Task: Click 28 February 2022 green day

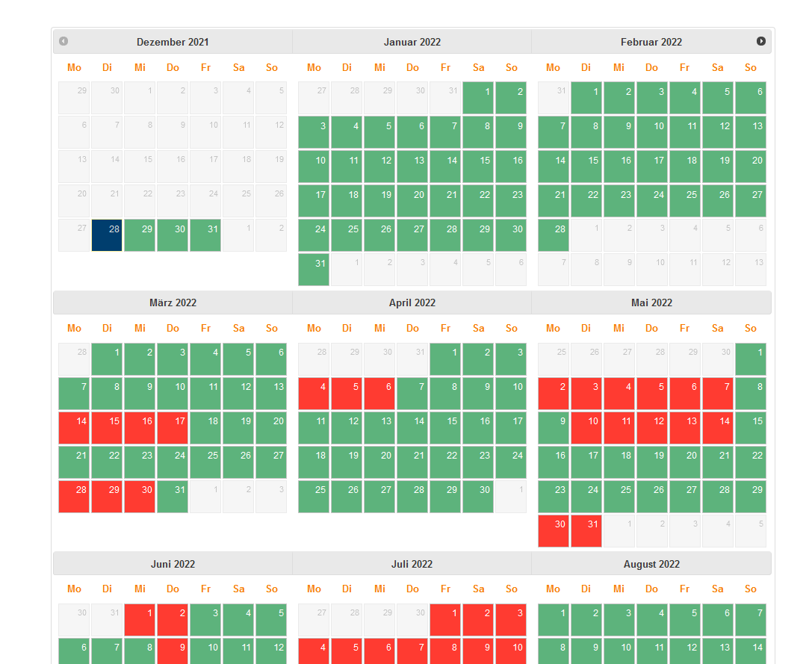Action: pos(554,235)
